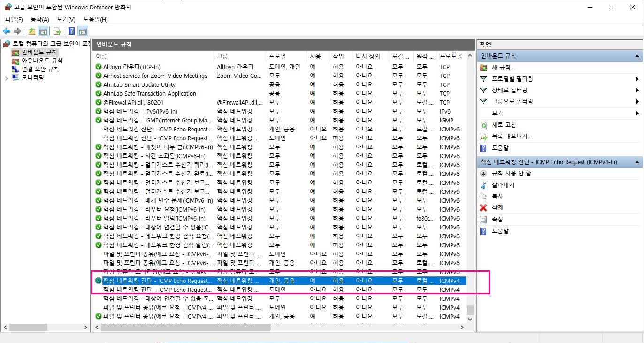Click the red 삭제 delete icon

pyautogui.click(x=484, y=208)
